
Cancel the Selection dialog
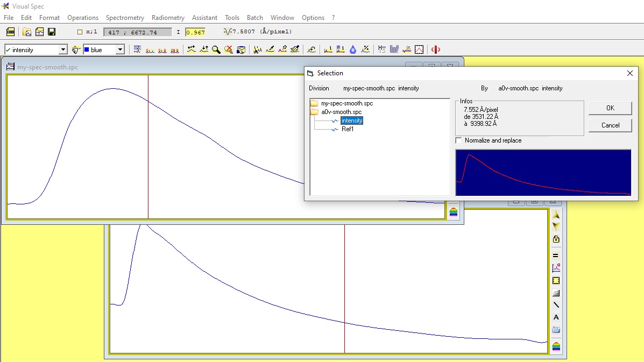(610, 125)
